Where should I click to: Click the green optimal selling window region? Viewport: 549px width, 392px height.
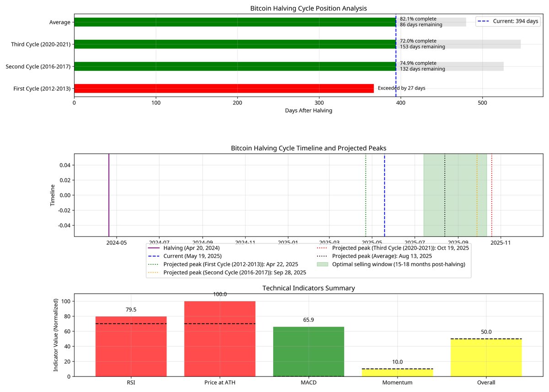coord(455,195)
